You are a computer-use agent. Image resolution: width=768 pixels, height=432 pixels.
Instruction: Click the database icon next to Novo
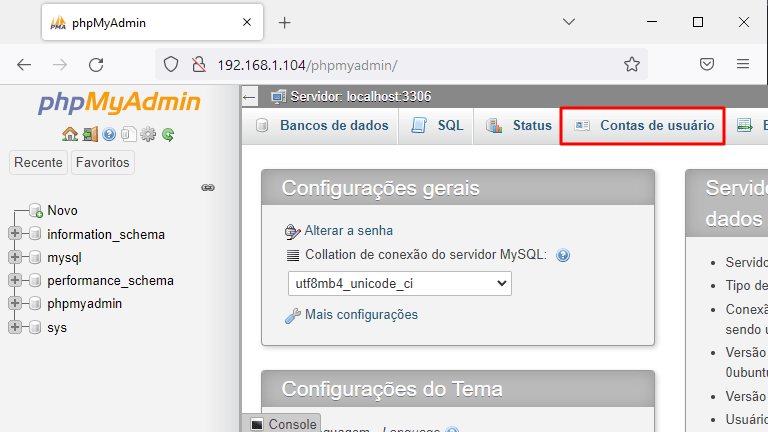click(x=36, y=211)
